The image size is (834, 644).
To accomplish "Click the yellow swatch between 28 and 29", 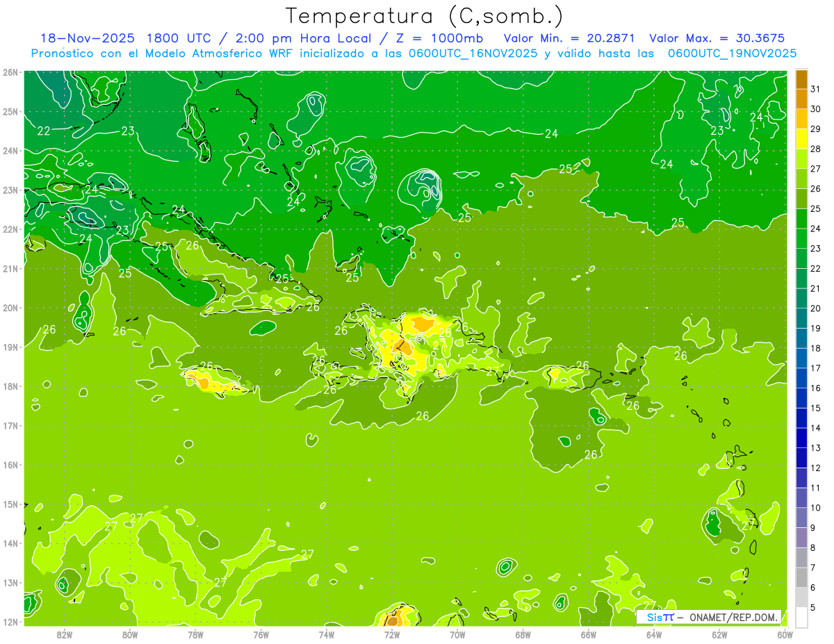I will pos(802,139).
